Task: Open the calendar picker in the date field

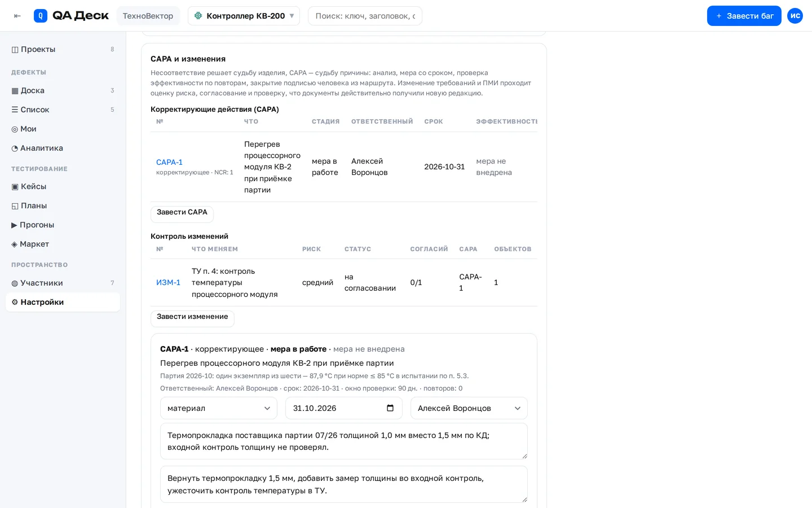Action: (x=390, y=408)
